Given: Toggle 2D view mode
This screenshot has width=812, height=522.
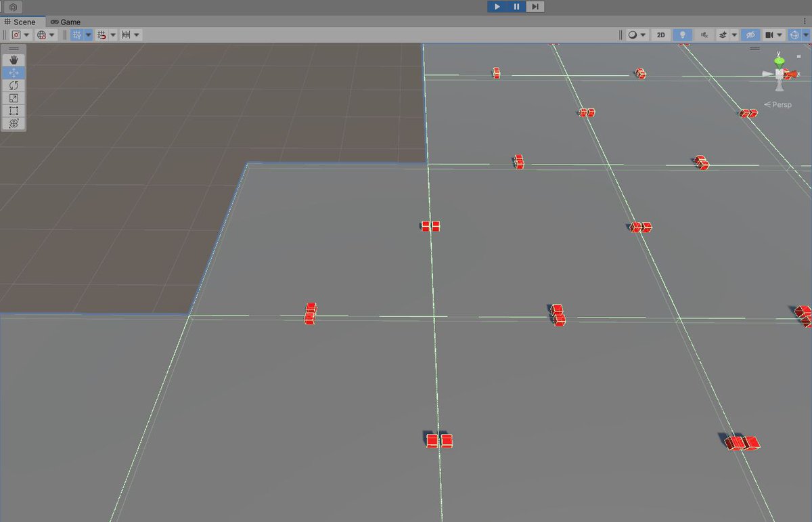Looking at the screenshot, I should [x=661, y=35].
